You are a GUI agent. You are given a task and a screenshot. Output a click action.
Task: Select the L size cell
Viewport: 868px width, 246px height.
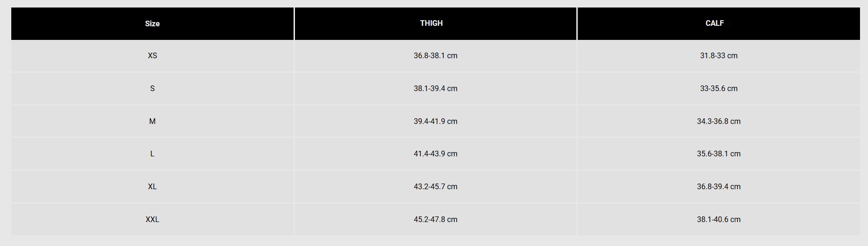[x=152, y=154]
